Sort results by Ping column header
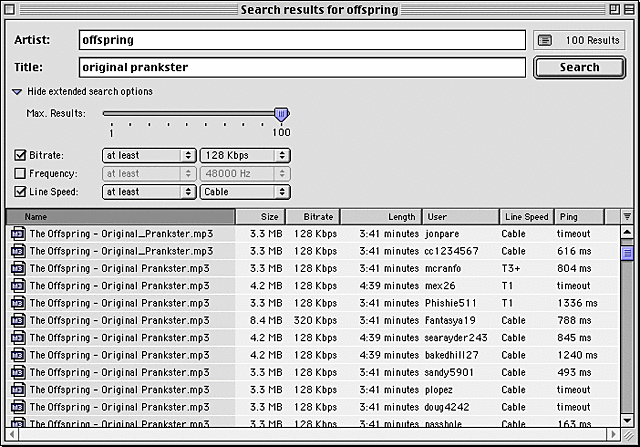640x447 pixels. pos(579,217)
